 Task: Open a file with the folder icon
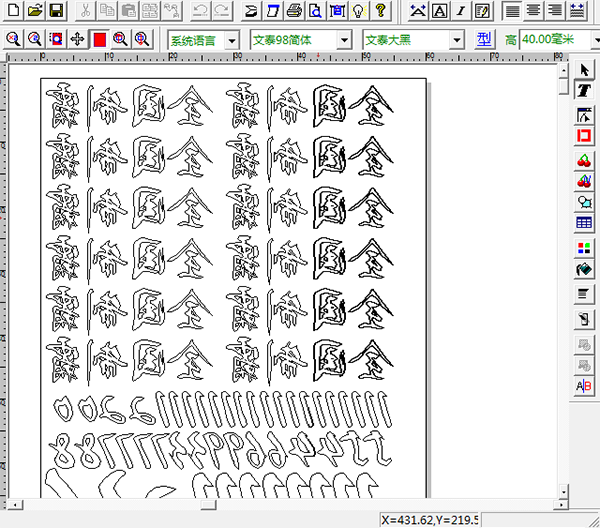[35, 11]
